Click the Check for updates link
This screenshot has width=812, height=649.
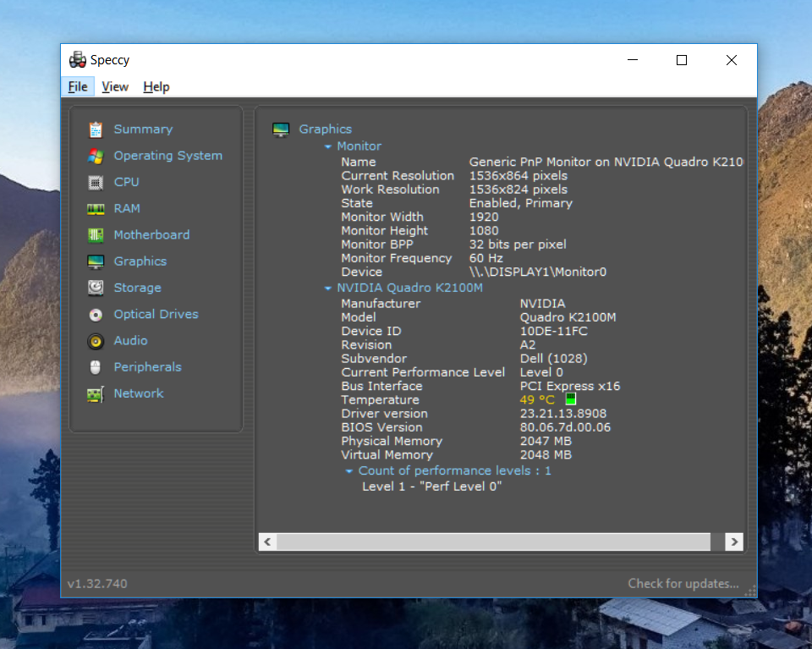(683, 584)
